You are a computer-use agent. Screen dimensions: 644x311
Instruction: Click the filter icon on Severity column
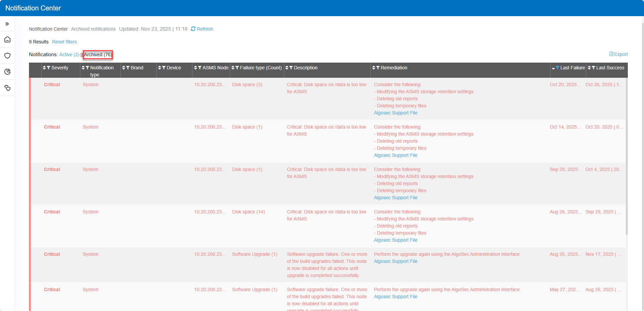[x=49, y=68]
